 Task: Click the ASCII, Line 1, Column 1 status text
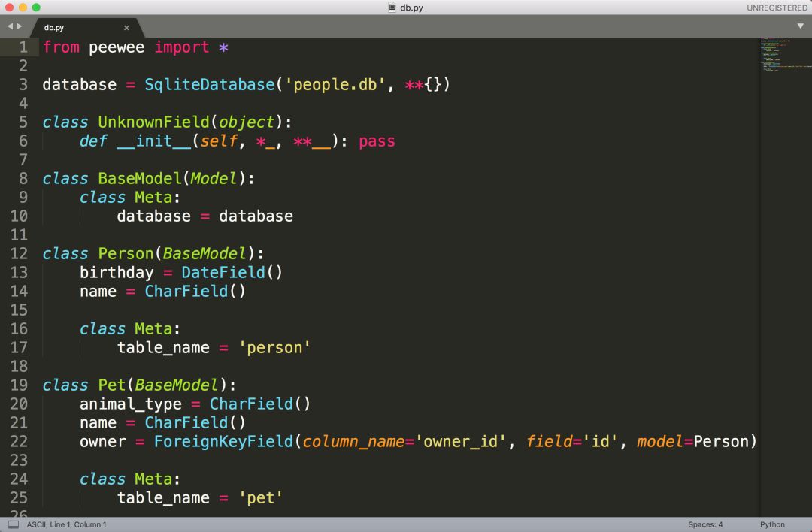66,524
